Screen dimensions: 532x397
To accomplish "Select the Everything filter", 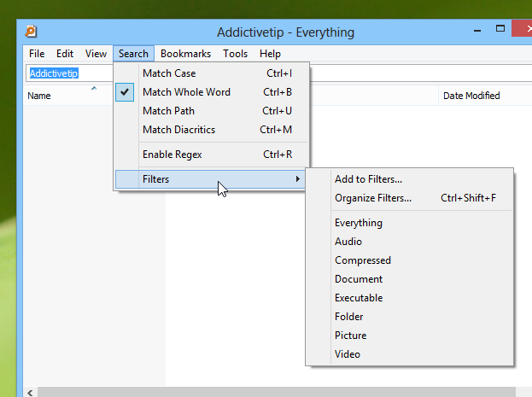I will 410,223.
